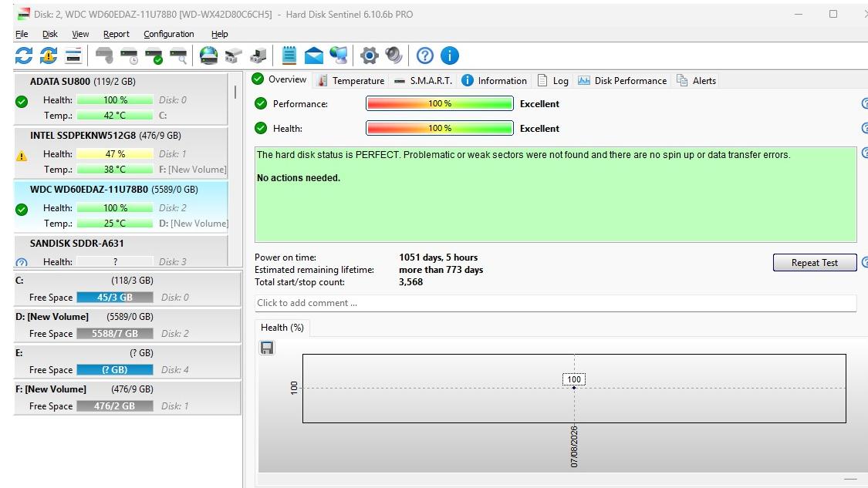Click the refresh icon with warning triangle
This screenshot has height=488, width=868.
pyautogui.click(x=48, y=56)
